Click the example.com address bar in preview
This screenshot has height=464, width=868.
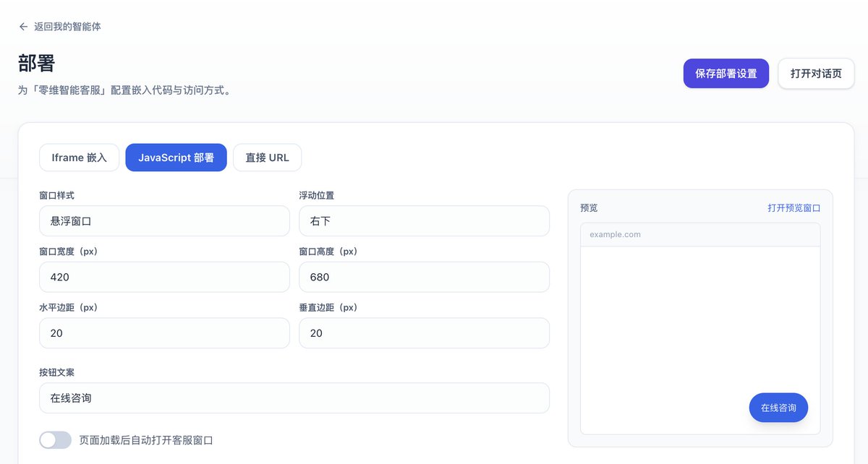[x=700, y=235]
